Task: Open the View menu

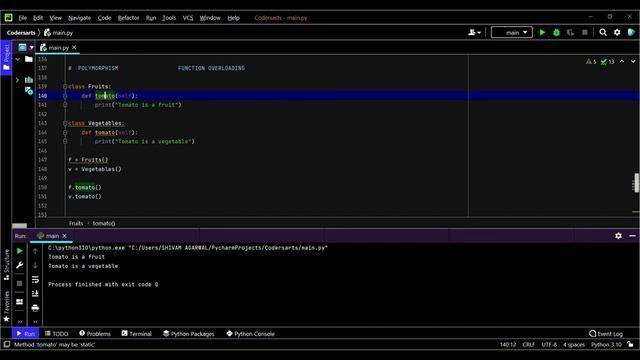Action: (56, 18)
